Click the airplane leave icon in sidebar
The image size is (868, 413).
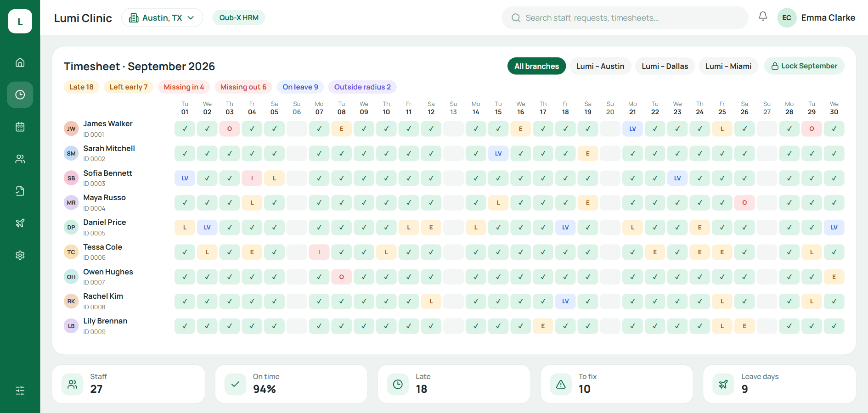[x=20, y=223]
